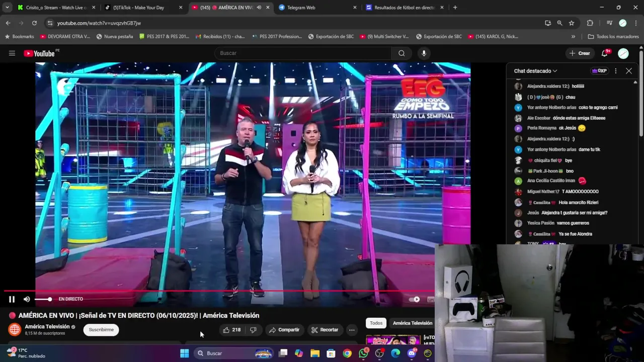Click the YouTube search input field
The width and height of the screenshot is (644, 362).
click(303, 53)
